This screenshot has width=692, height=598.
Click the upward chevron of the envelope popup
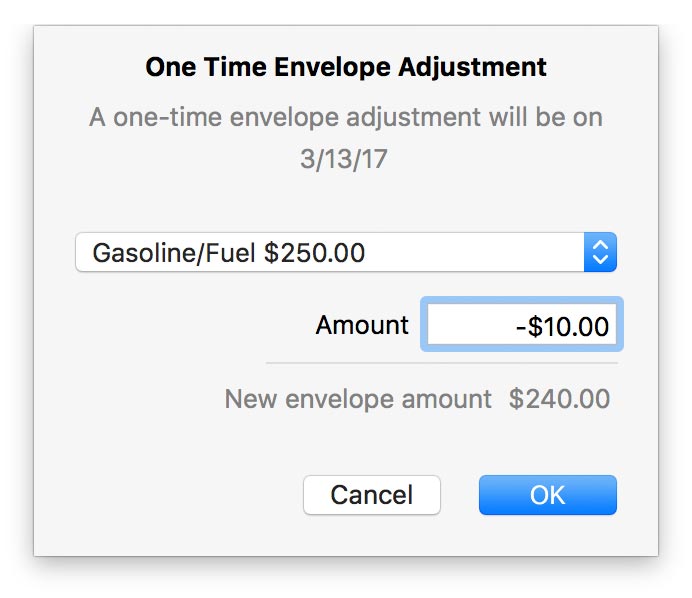click(x=600, y=246)
